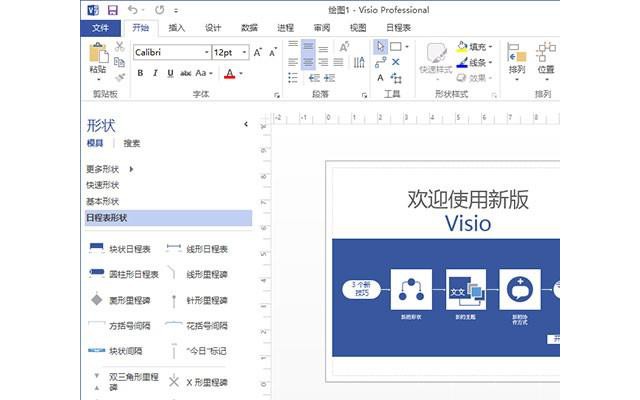Select the Text (A) tool
This screenshot has height=400, width=640.
tap(380, 78)
